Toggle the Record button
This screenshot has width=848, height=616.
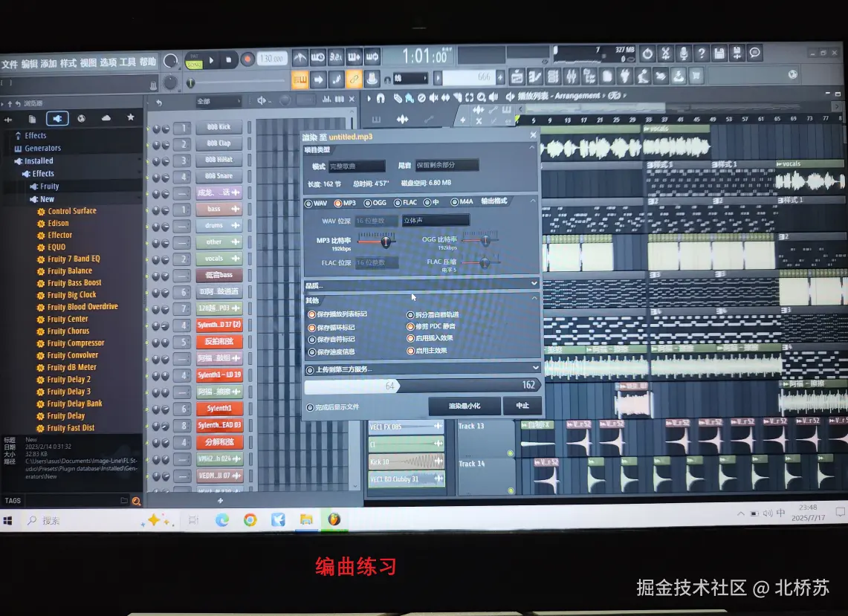point(247,59)
